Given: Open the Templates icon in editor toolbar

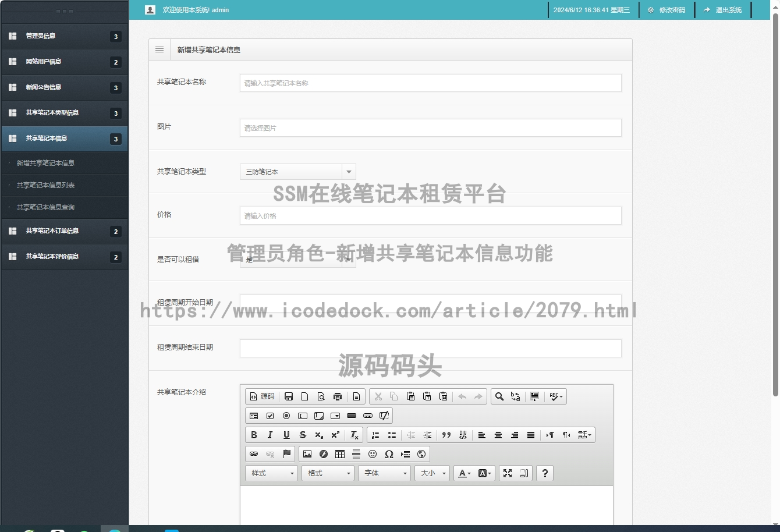Looking at the screenshot, I should [357, 396].
